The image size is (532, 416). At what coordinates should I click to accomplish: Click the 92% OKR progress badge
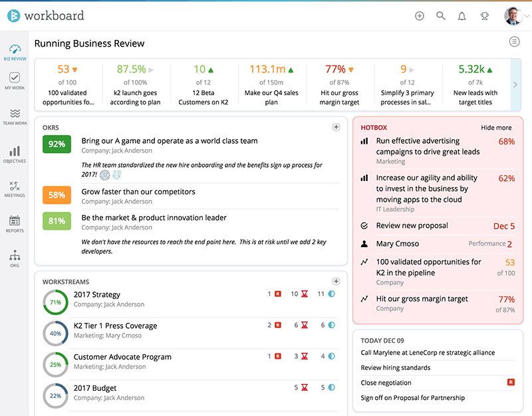tap(57, 144)
